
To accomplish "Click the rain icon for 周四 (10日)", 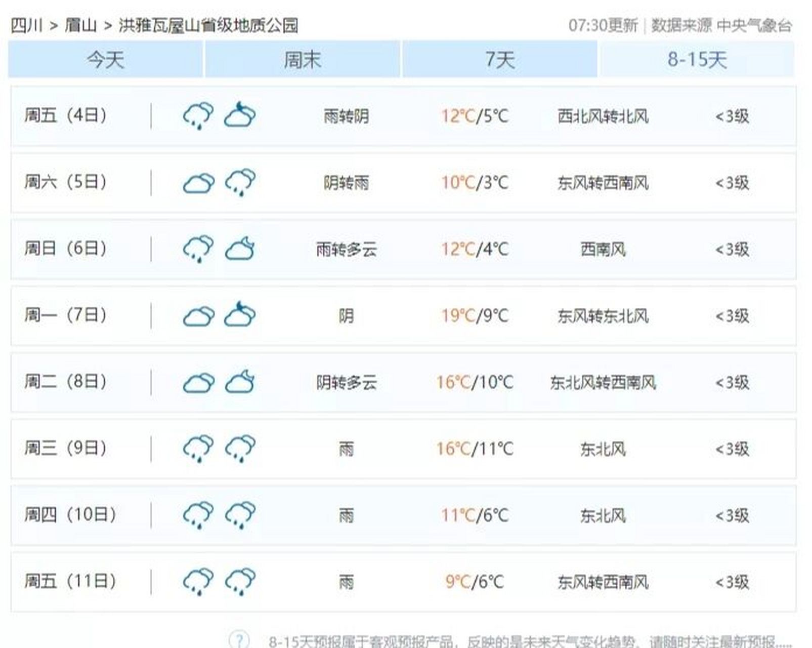I will click(197, 515).
